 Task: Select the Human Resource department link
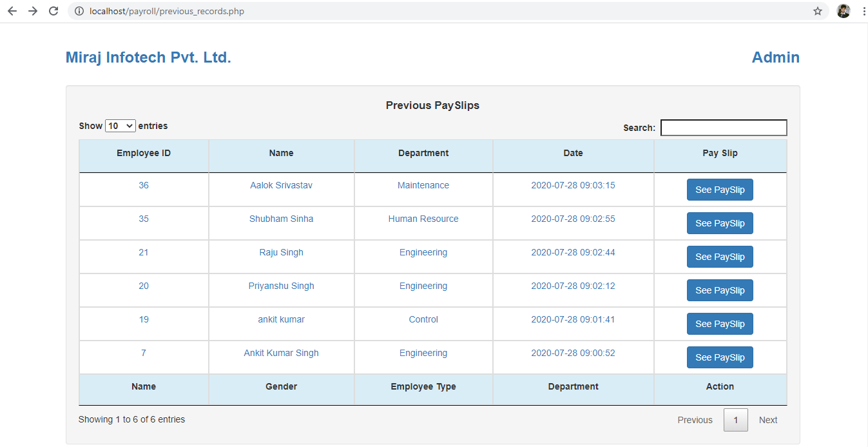coord(423,219)
